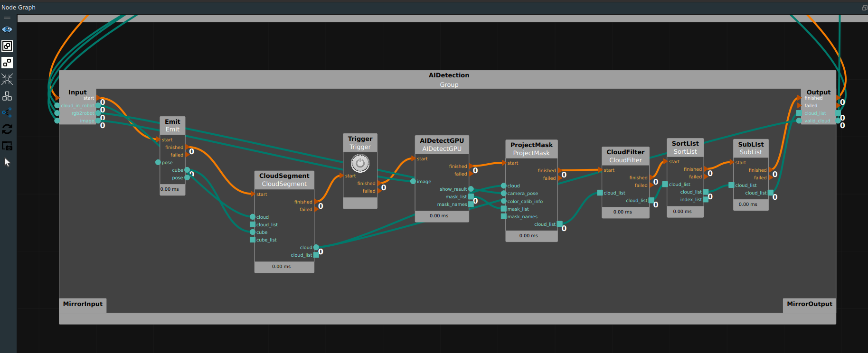The width and height of the screenshot is (868, 353).
Task: Click the SubList finished output port
Action: pos(771,170)
